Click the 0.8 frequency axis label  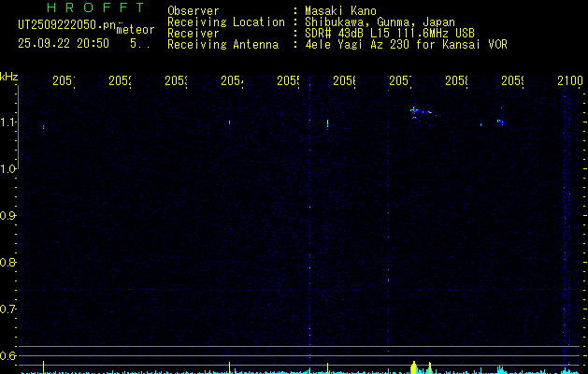7,262
